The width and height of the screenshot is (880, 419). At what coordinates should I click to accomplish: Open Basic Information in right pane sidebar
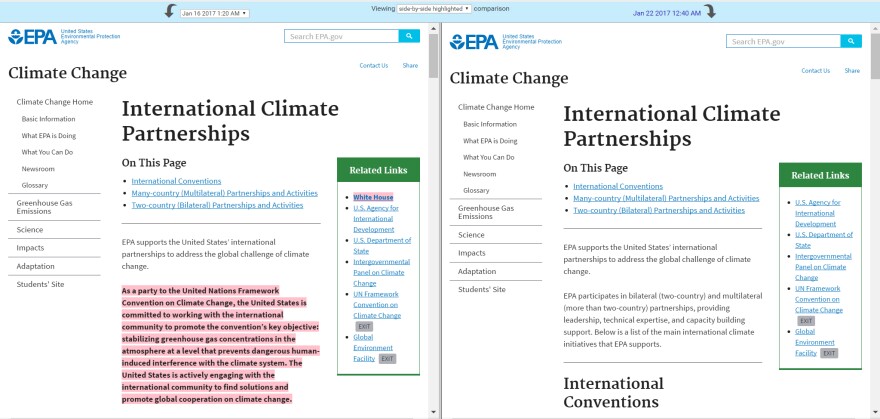pos(490,124)
